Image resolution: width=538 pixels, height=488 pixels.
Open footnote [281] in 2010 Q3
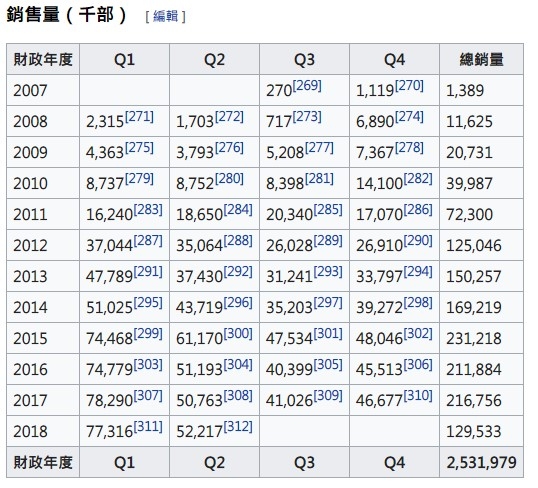click(x=319, y=178)
